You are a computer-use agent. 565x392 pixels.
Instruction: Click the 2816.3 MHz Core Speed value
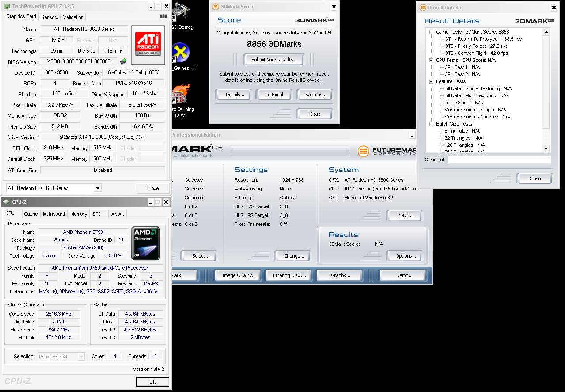coord(58,314)
